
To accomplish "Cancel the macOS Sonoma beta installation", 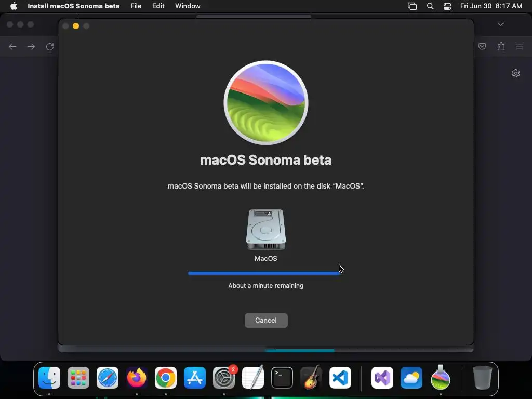I will [x=266, y=320].
